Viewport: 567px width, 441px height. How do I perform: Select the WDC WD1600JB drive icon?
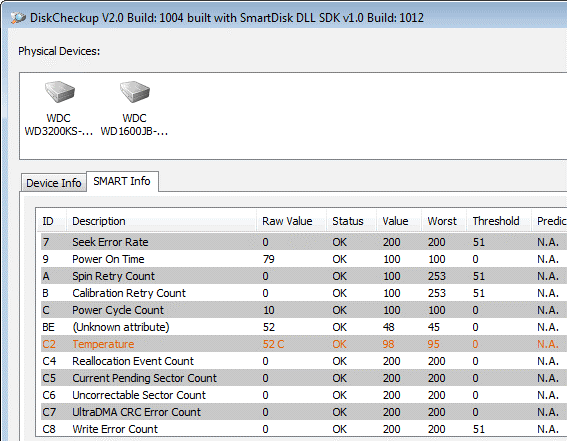coord(134,108)
